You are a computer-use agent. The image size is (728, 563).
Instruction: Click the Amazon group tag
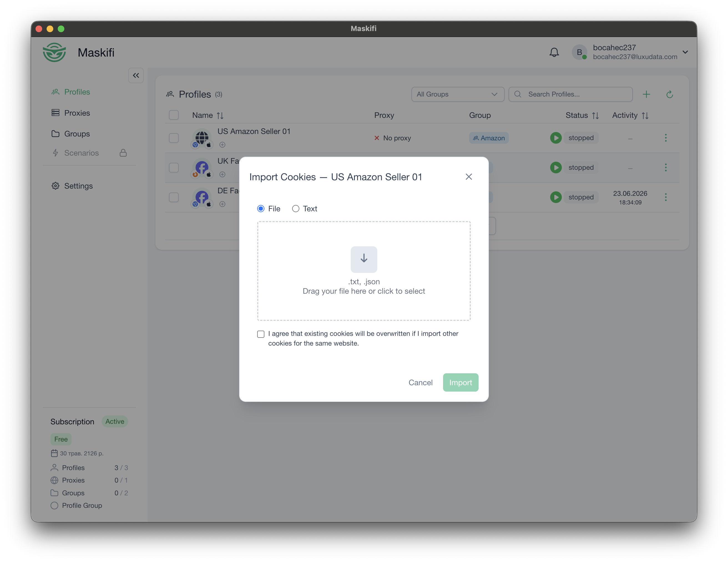[x=489, y=138]
